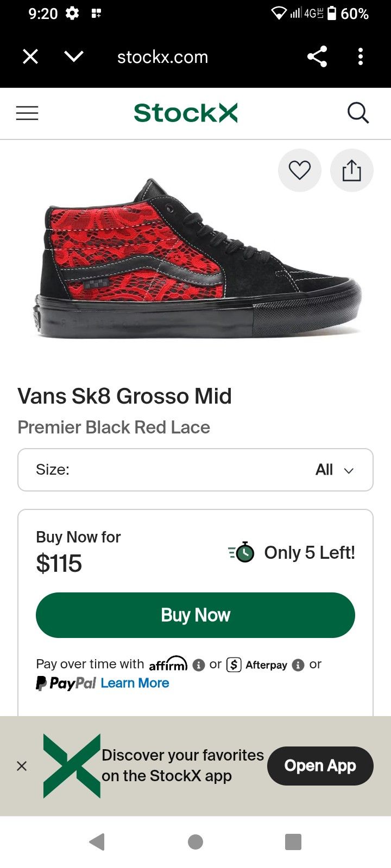Open the PayPal Learn More link

coord(135,683)
